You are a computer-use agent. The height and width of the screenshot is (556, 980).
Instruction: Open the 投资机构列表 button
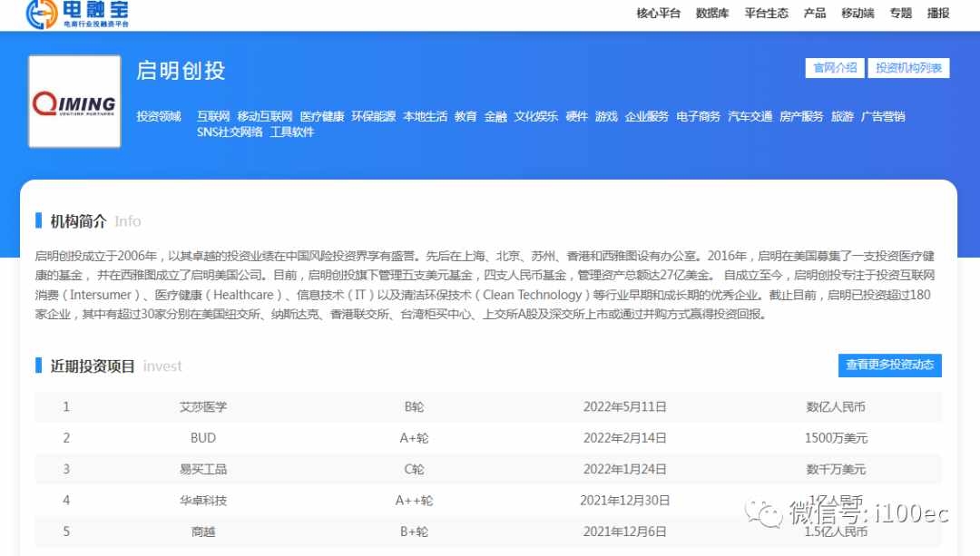pos(908,68)
